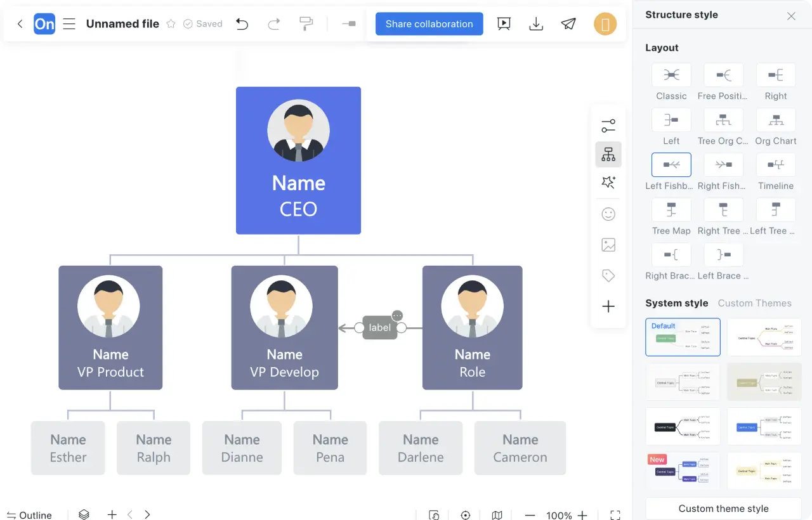Viewport: 812px width, 520px height.
Task: Click Custom theme style button
Action: coord(723,509)
